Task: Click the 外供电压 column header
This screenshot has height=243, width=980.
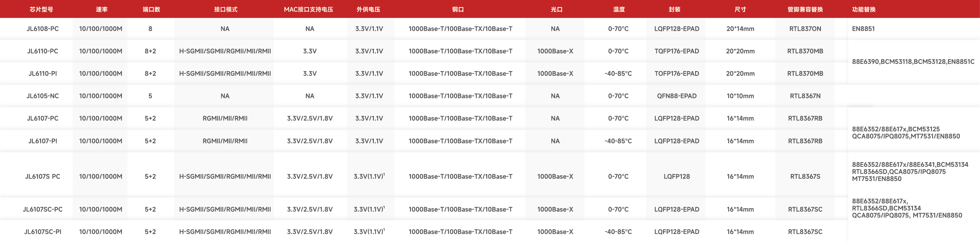Action: click(x=368, y=9)
